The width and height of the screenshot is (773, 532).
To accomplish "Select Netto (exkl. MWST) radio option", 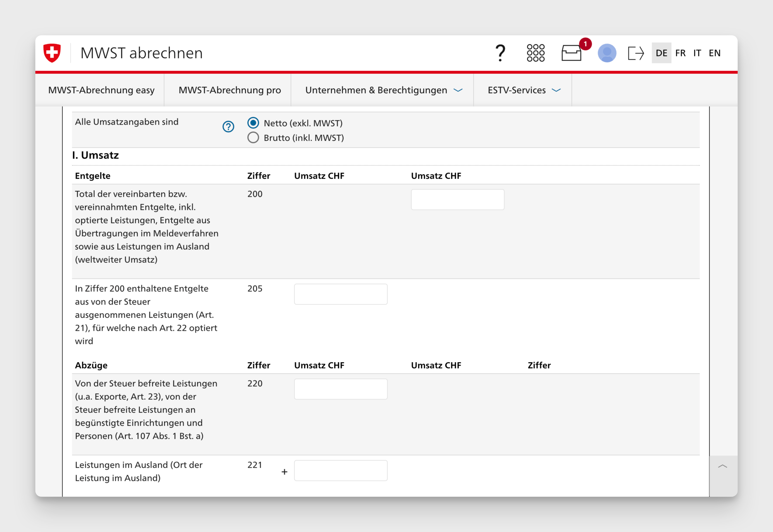I will (253, 123).
